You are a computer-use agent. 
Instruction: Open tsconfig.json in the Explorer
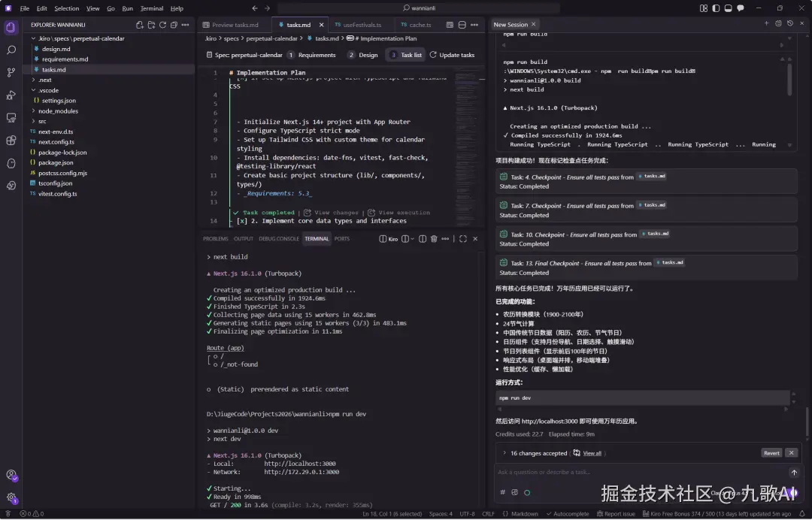pyautogui.click(x=55, y=183)
